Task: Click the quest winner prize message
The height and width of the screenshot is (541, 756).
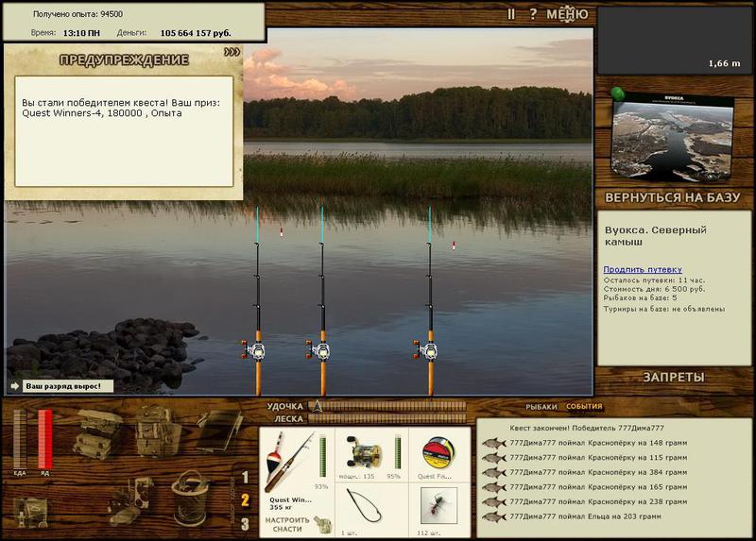Action: (x=121, y=108)
